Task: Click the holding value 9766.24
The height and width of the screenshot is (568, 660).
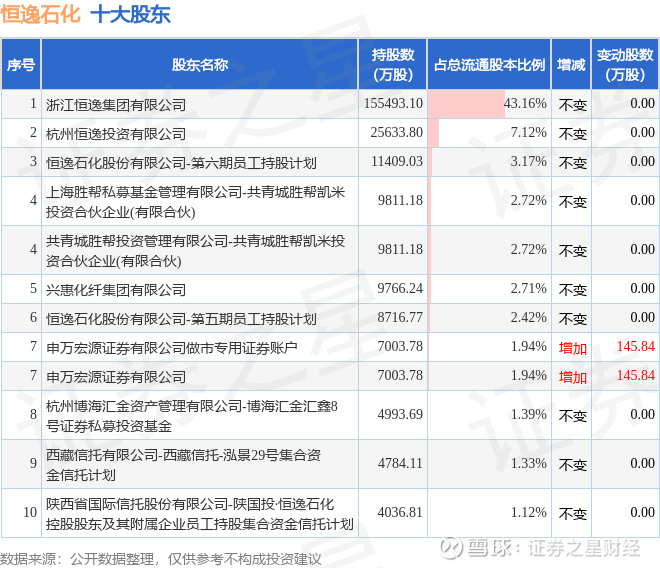Action: [400, 289]
